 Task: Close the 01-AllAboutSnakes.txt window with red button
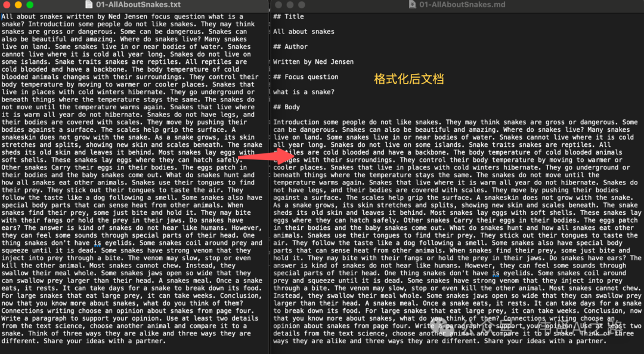pyautogui.click(x=6, y=5)
